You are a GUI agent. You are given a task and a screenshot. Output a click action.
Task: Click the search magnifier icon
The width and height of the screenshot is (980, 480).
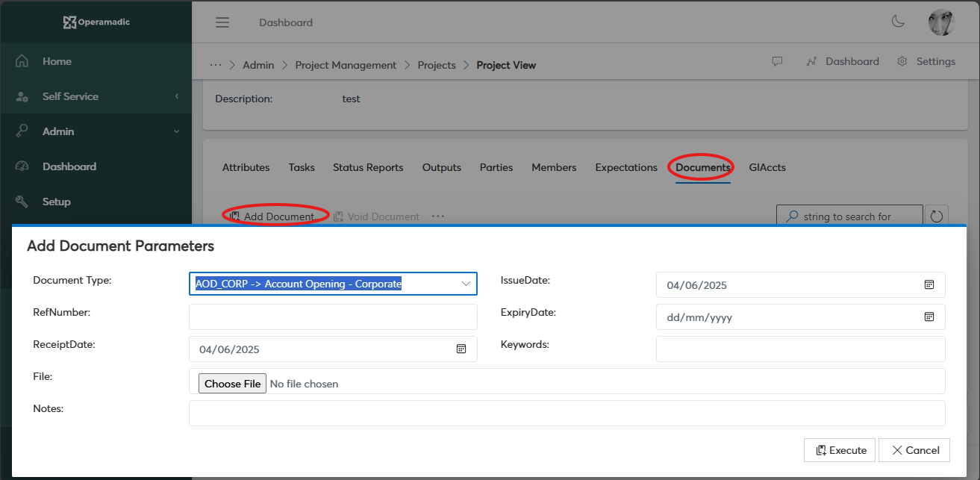pos(792,216)
